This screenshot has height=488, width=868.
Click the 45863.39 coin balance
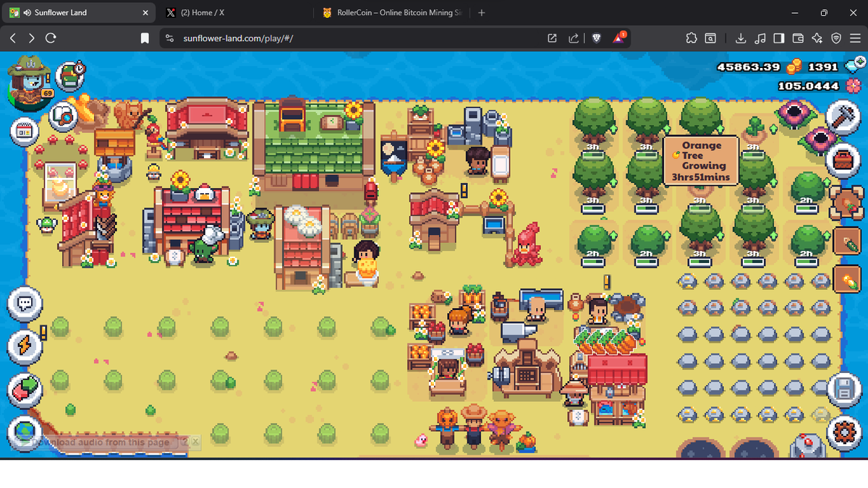point(748,67)
